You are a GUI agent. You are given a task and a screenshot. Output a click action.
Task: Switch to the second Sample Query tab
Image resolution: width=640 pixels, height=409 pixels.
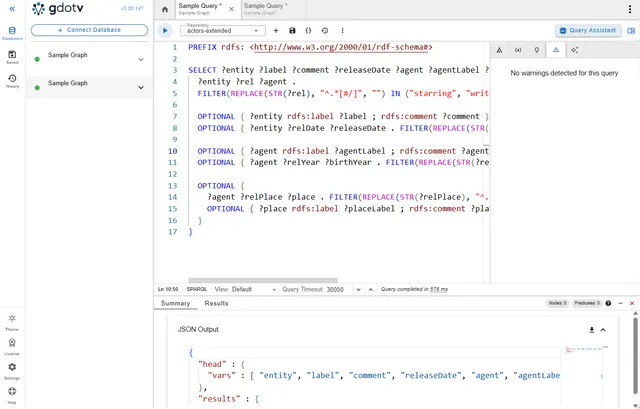265,9
